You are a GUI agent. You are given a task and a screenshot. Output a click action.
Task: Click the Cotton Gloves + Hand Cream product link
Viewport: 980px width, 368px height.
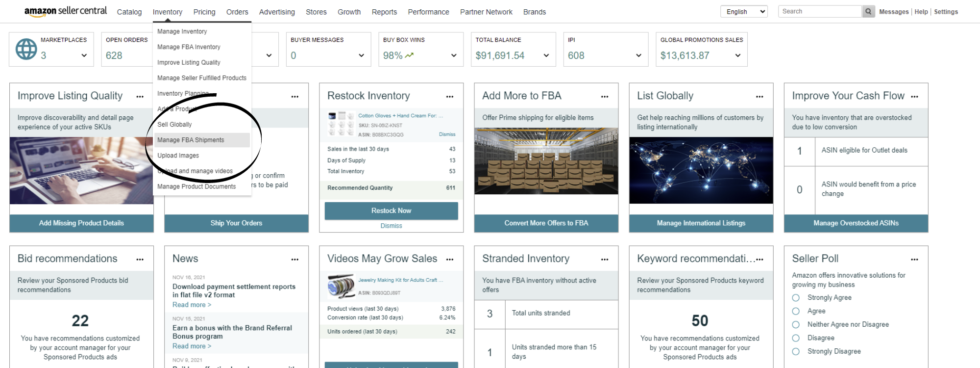click(x=400, y=116)
